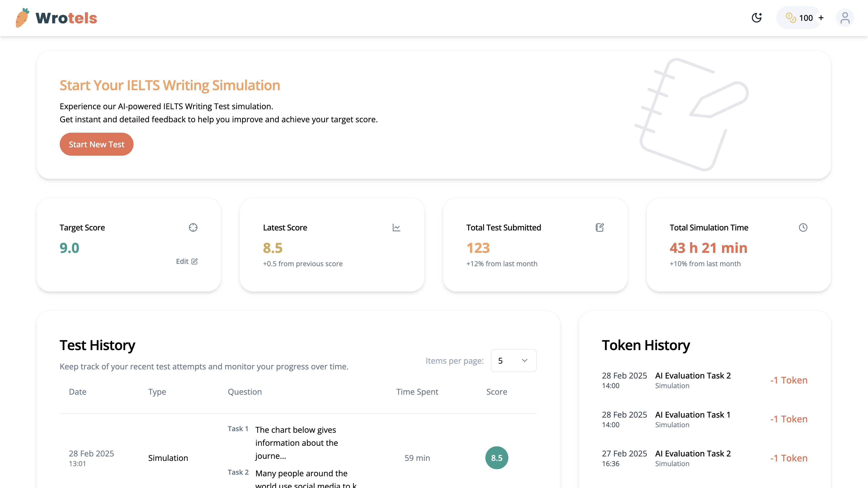The image size is (868, 488).
Task: Click the Total Simulation Time clock icon
Action: click(803, 228)
